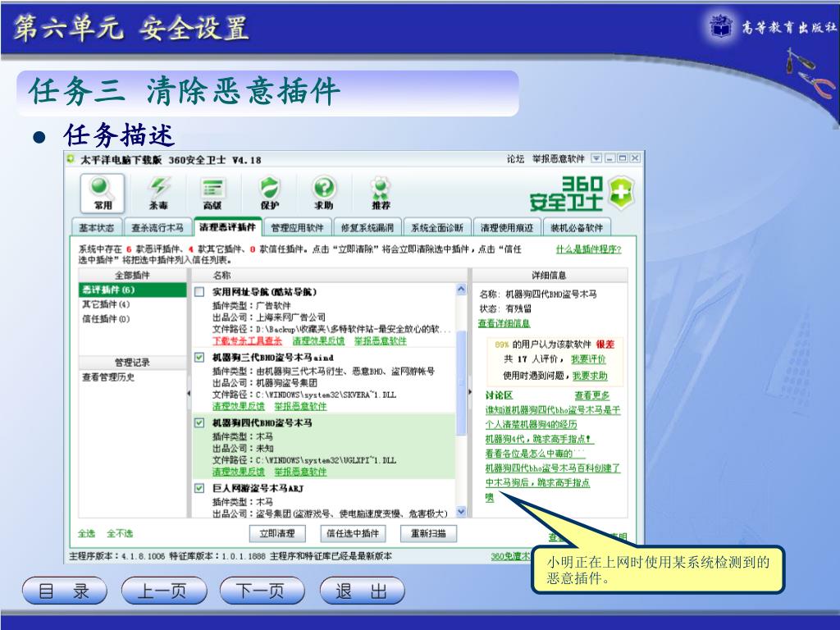Viewport: 840px width, 630px height.
Task: Click the 全部插件 panel header
Action: tap(132, 276)
